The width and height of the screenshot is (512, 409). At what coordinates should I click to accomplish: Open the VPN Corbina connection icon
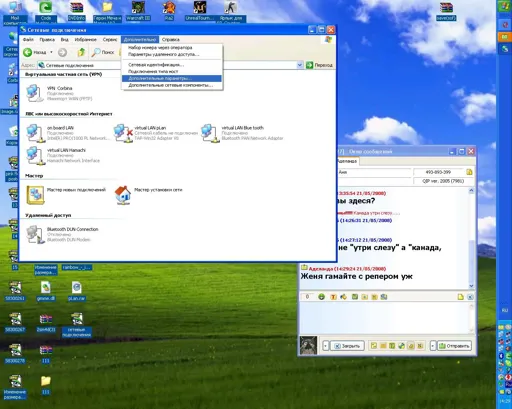coord(34,93)
